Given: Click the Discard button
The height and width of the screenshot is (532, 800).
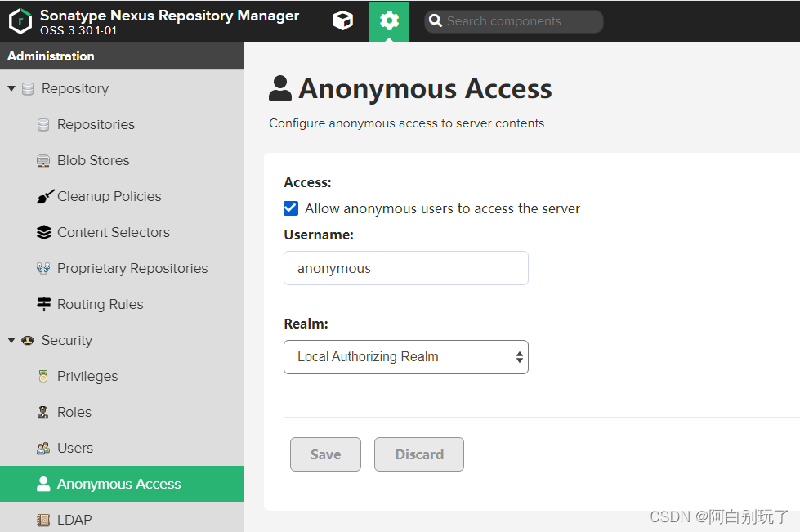Looking at the screenshot, I should (418, 454).
